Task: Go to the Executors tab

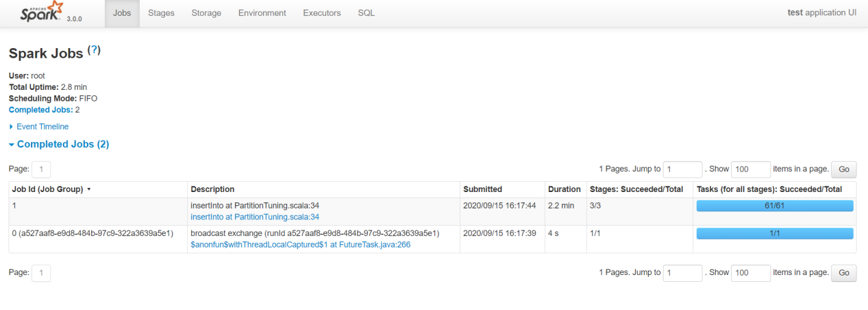Action: click(x=322, y=13)
